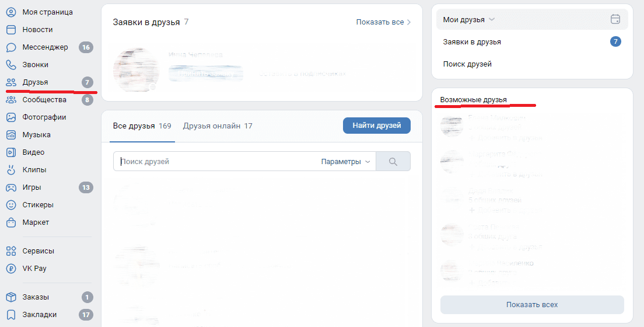Image resolution: width=644 pixels, height=327 pixels.
Task: Select Поиск друзей in right menu
Action: pos(532,64)
